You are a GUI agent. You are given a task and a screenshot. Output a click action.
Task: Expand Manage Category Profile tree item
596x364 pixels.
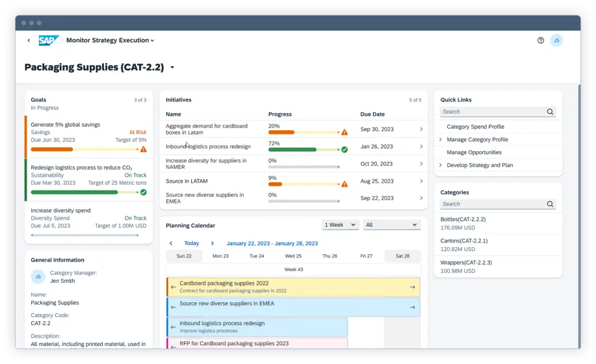click(441, 140)
